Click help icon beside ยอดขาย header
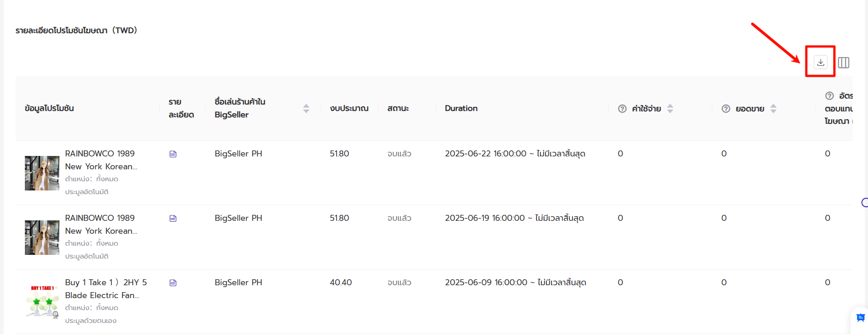868x334 pixels. (726, 109)
